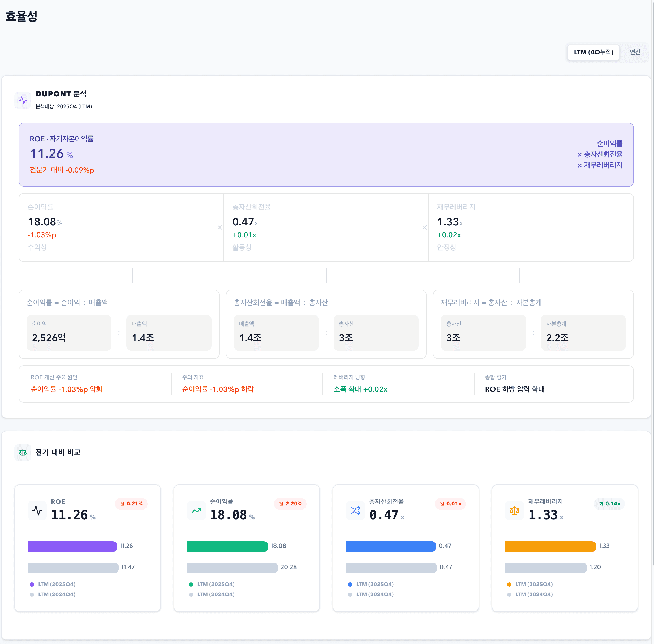Select the 순이익률 18.08% component cell

(x=121, y=227)
